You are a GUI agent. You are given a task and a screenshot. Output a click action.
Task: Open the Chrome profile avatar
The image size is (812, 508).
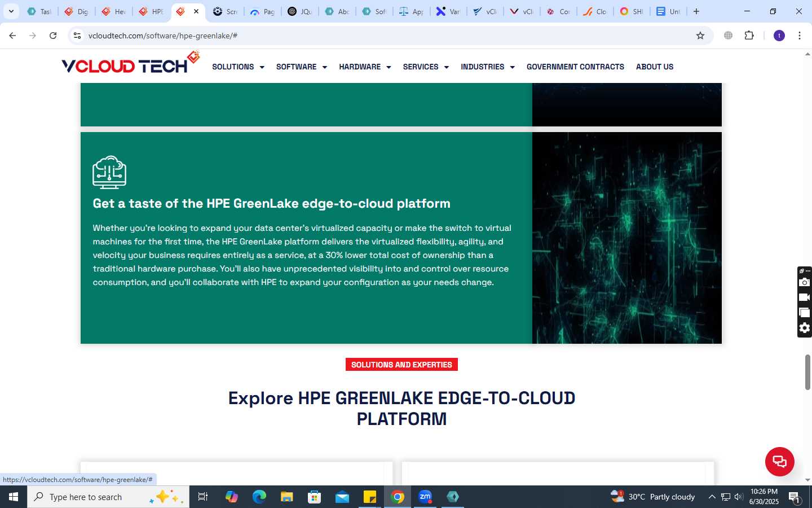click(779, 36)
